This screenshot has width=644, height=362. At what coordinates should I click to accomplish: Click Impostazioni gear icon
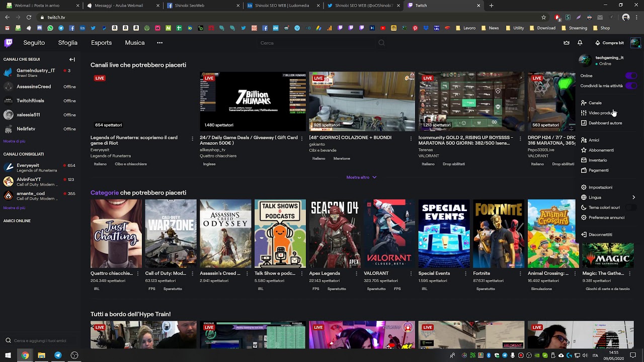click(584, 187)
